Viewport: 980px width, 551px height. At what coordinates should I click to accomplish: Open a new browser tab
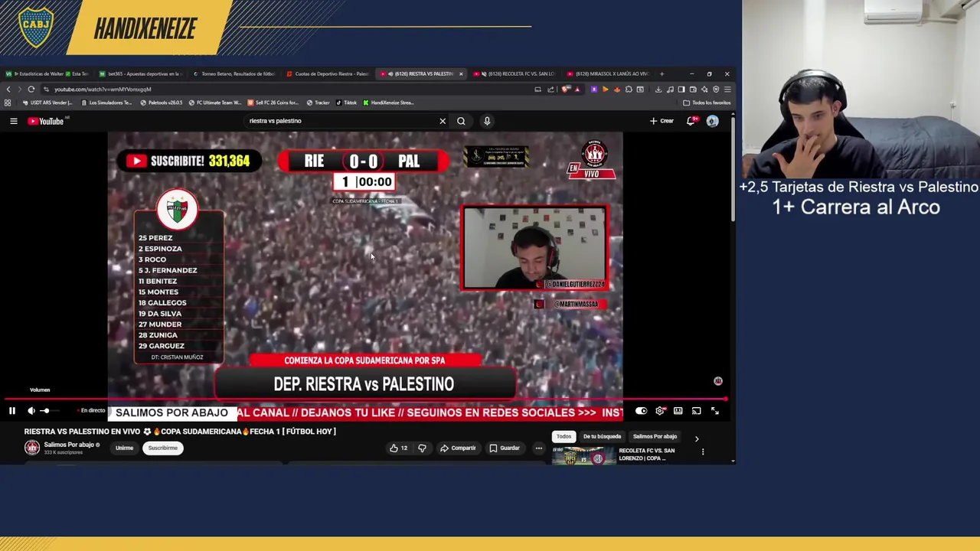662,73
